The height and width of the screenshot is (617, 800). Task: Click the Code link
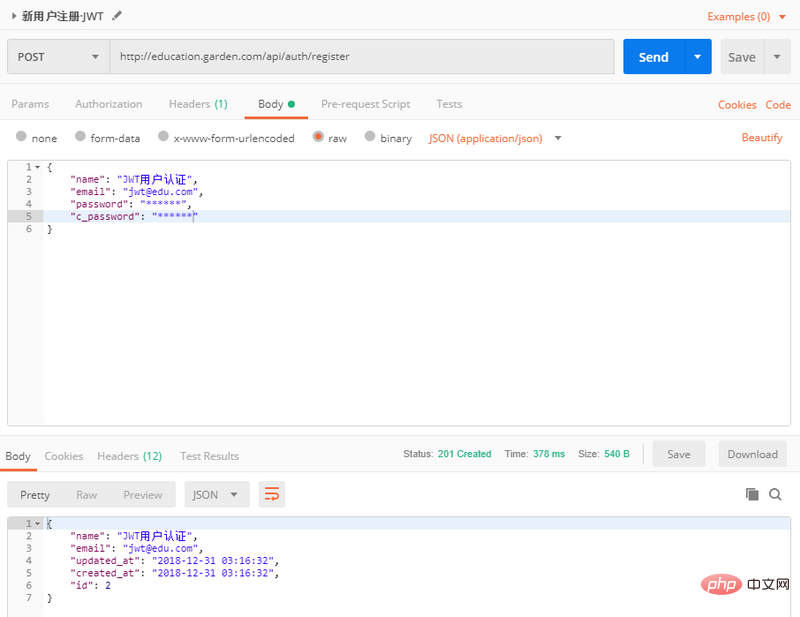point(778,105)
